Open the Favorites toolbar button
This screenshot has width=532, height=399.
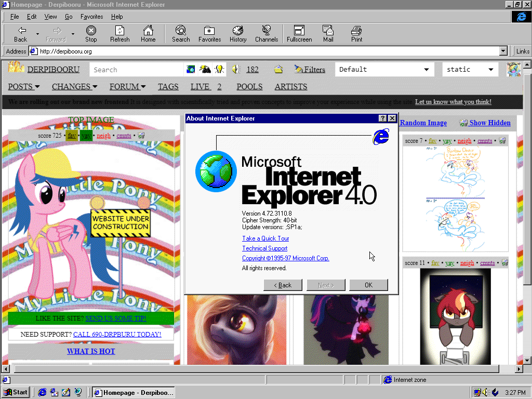coord(210,34)
